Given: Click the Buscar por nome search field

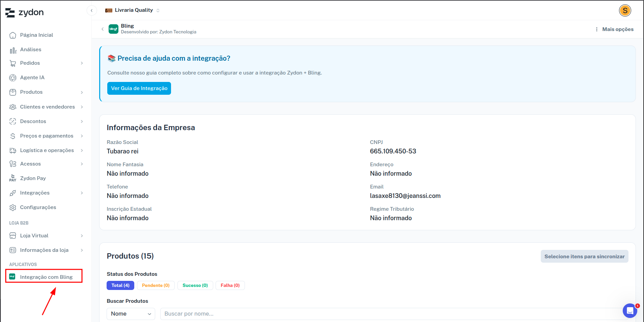Looking at the screenshot, I should point(394,314).
